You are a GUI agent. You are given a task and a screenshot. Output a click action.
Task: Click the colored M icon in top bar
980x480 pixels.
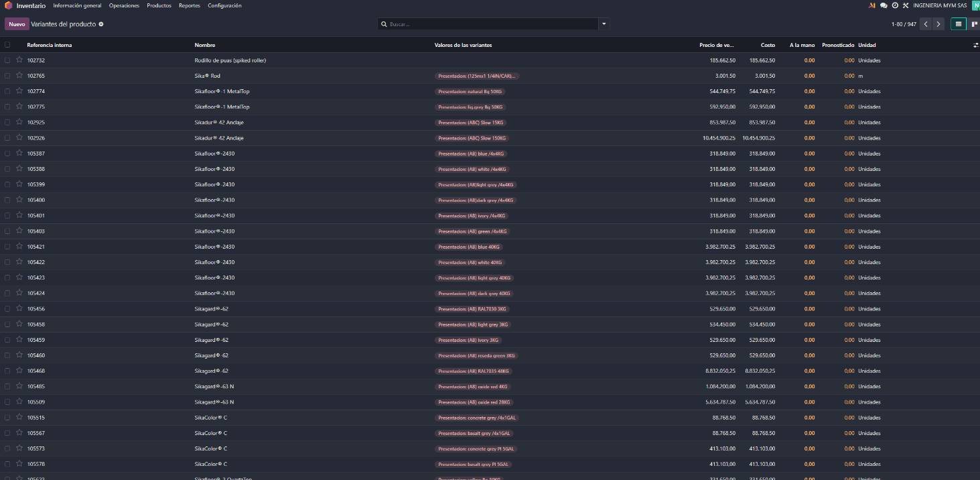coord(872,5)
